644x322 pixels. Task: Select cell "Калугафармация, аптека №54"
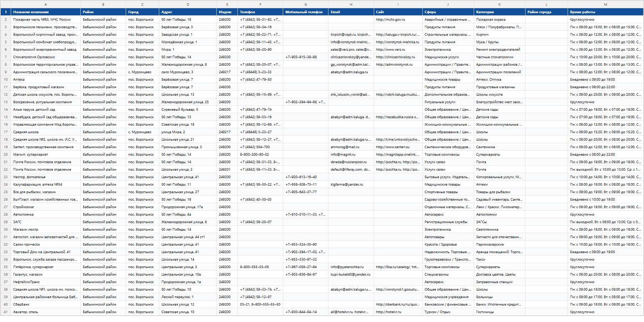click(46, 185)
